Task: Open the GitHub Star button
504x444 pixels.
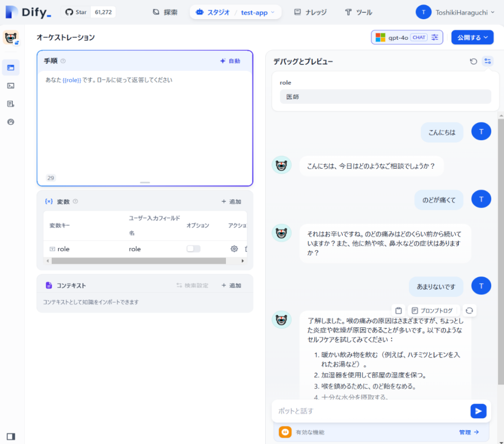Action: point(76,12)
